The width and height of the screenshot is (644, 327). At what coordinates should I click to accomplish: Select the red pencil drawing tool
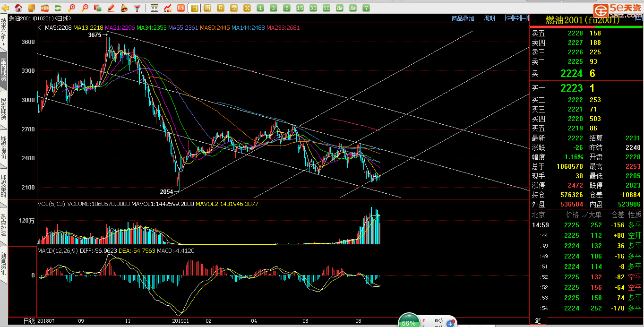click(x=111, y=8)
